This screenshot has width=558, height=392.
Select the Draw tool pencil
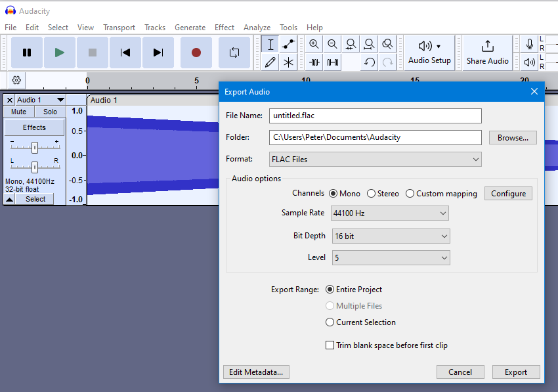(x=270, y=62)
